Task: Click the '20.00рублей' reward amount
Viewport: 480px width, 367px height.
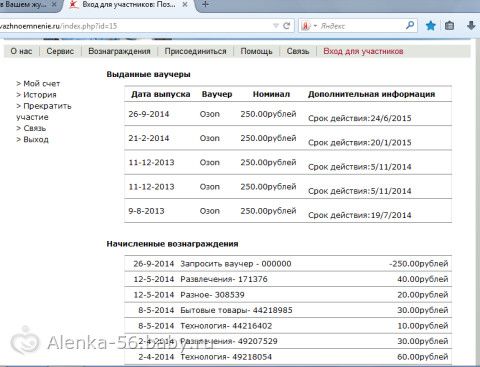Action: (x=423, y=295)
